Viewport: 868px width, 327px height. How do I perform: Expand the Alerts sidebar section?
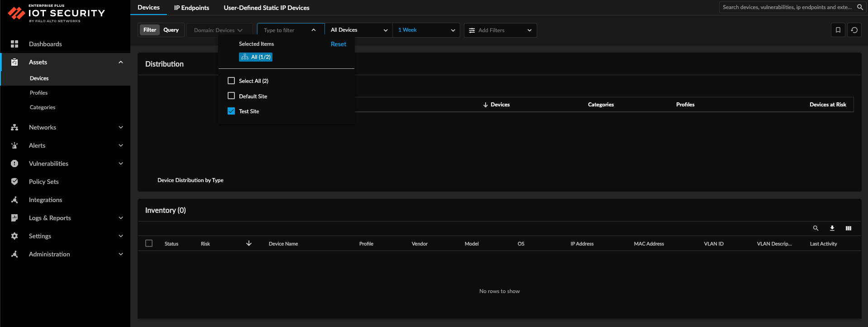point(121,145)
